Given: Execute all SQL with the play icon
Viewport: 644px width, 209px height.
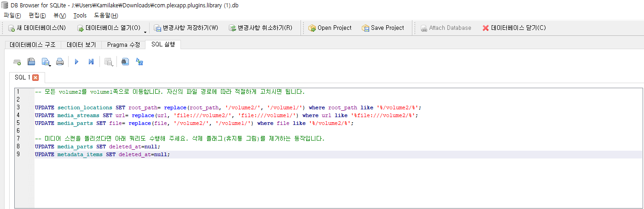Looking at the screenshot, I should (77, 62).
